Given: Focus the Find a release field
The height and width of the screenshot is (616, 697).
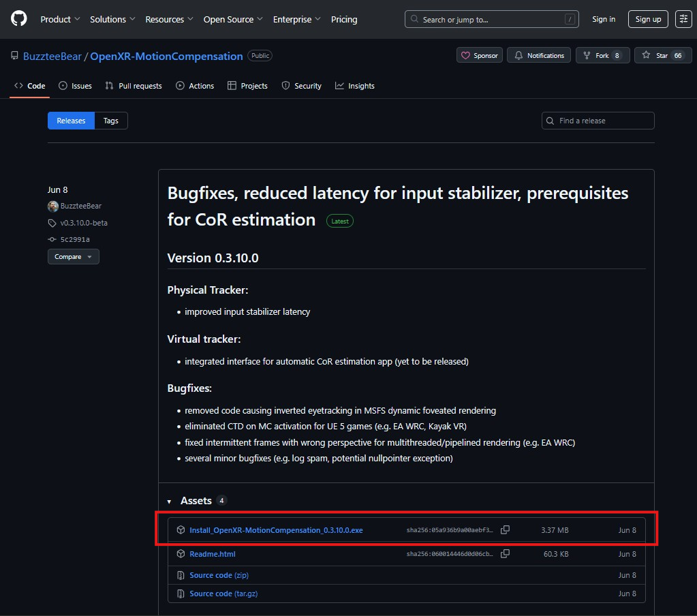Looking at the screenshot, I should pyautogui.click(x=598, y=121).
